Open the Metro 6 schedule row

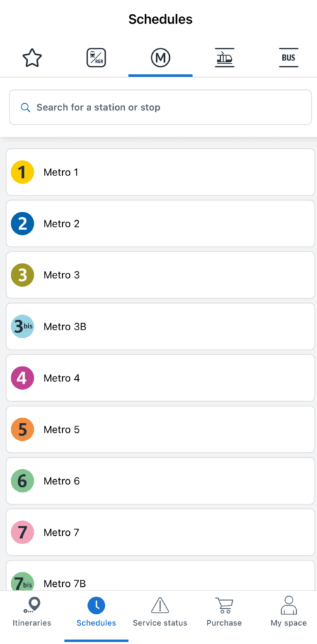pos(160,481)
